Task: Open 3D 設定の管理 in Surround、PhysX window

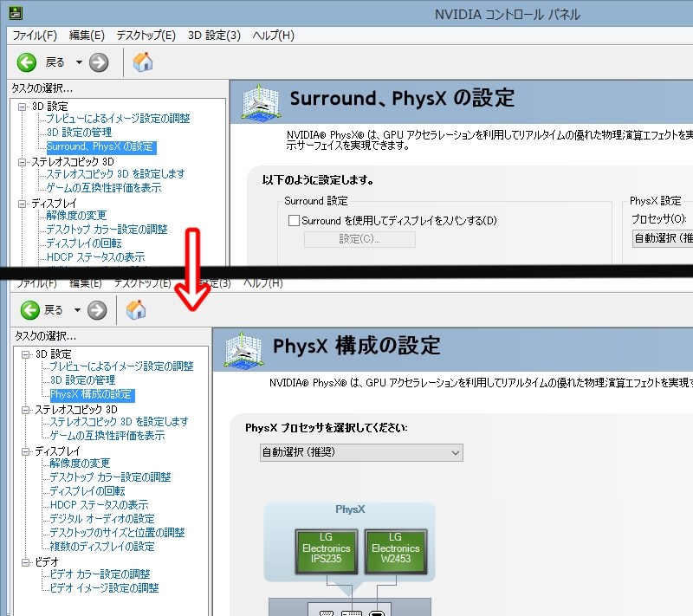Action: (x=79, y=133)
